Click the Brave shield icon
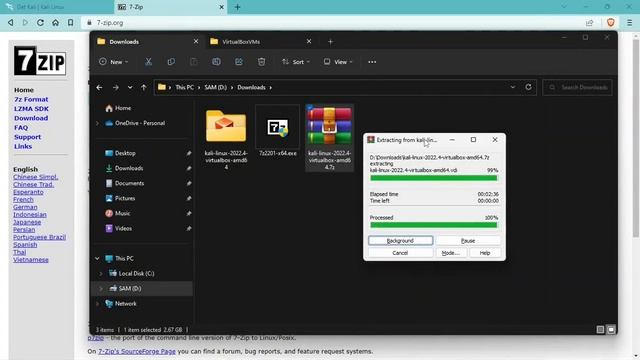 click(611, 23)
